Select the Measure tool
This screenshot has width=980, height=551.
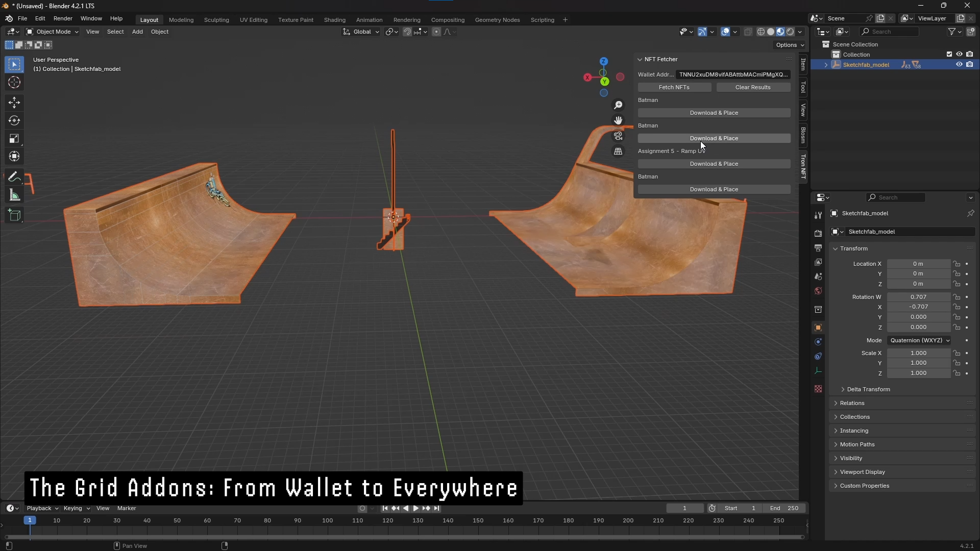pos(14,195)
